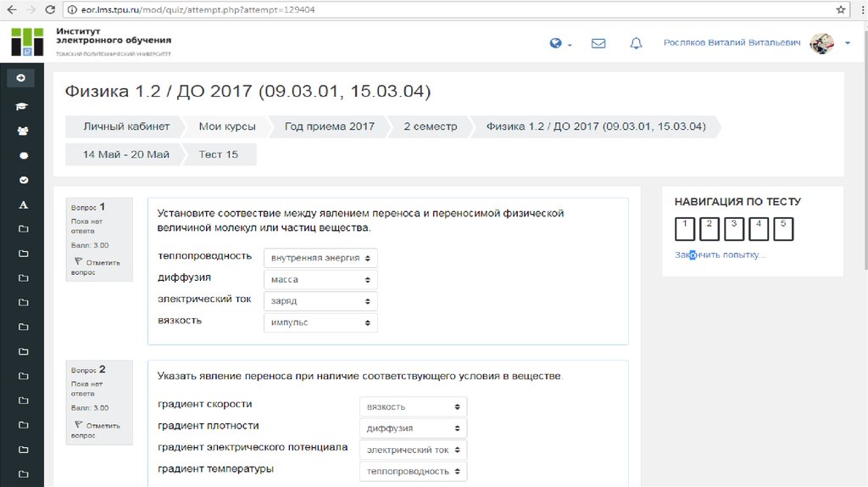
Task: Open notifications via the bell icon
Action: pos(636,43)
